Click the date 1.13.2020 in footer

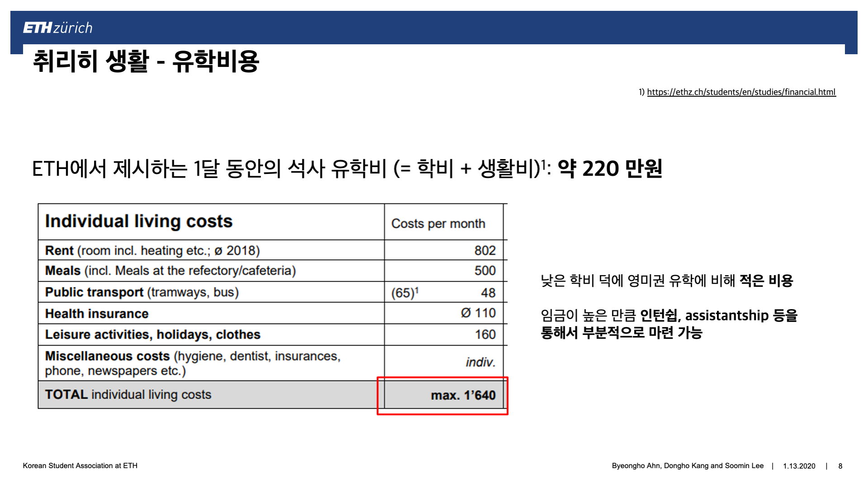coord(799,466)
